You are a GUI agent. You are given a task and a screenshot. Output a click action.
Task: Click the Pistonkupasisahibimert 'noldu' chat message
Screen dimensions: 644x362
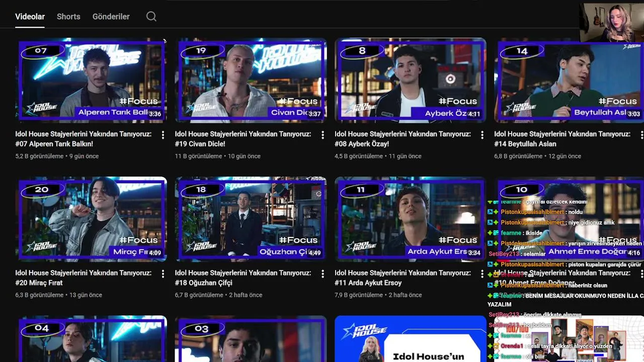point(535,212)
